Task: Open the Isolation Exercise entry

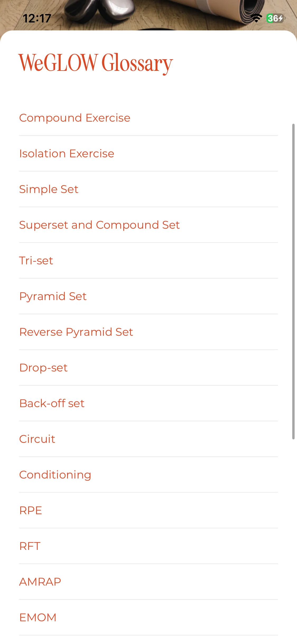Action: (x=67, y=154)
